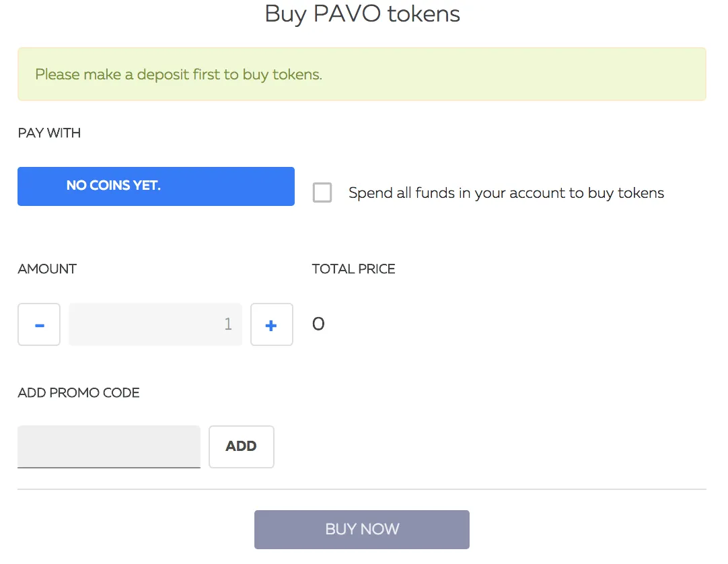The height and width of the screenshot is (564, 728).
Task: Enable the spend all funds checkbox
Action: coord(322,192)
